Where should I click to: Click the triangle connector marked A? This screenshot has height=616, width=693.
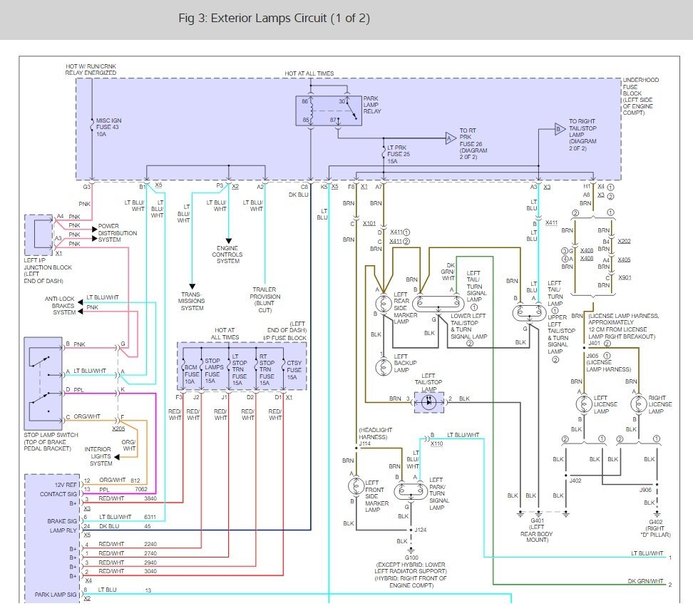point(451,138)
